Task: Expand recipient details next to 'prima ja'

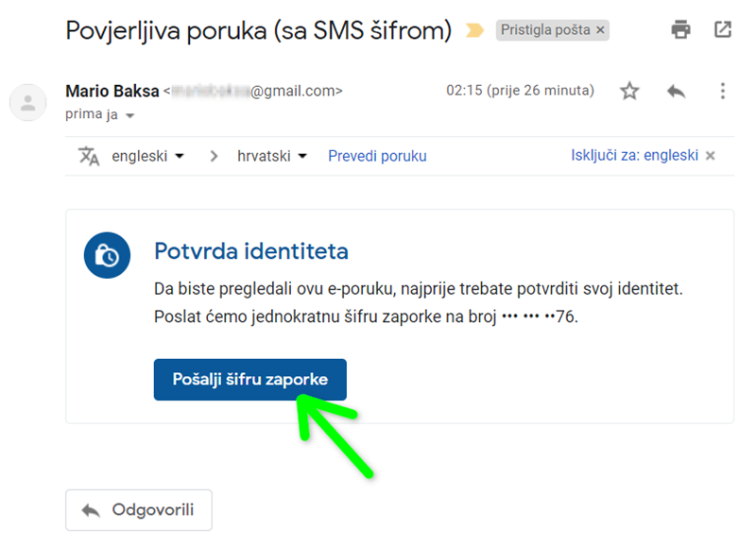Action: [x=130, y=115]
